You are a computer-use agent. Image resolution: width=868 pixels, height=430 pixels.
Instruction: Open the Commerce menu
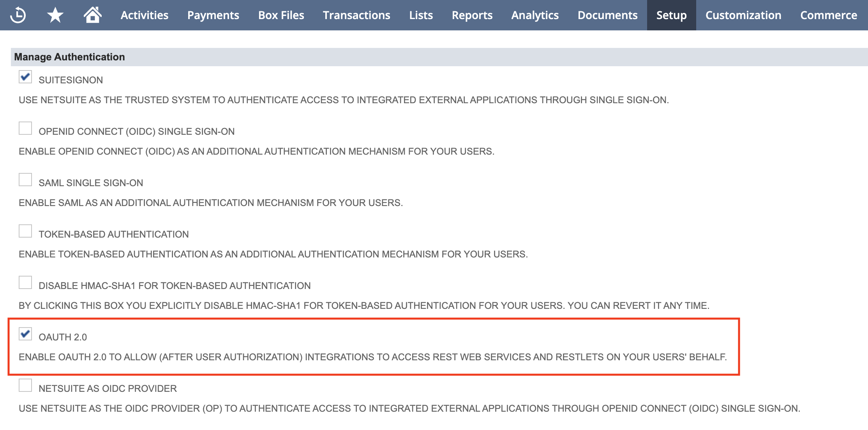[x=829, y=15]
